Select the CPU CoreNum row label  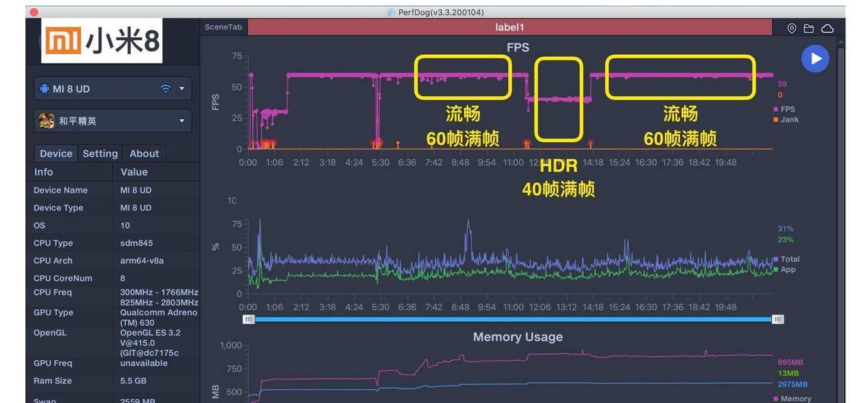(x=63, y=278)
